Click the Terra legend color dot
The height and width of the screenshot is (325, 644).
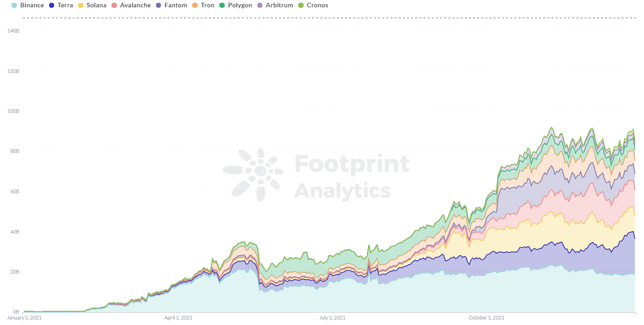point(52,6)
